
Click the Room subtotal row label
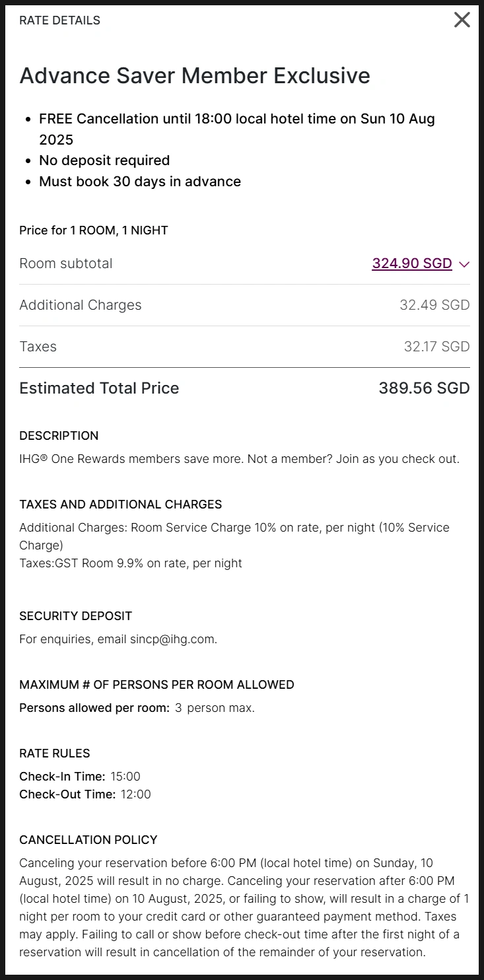(x=66, y=263)
